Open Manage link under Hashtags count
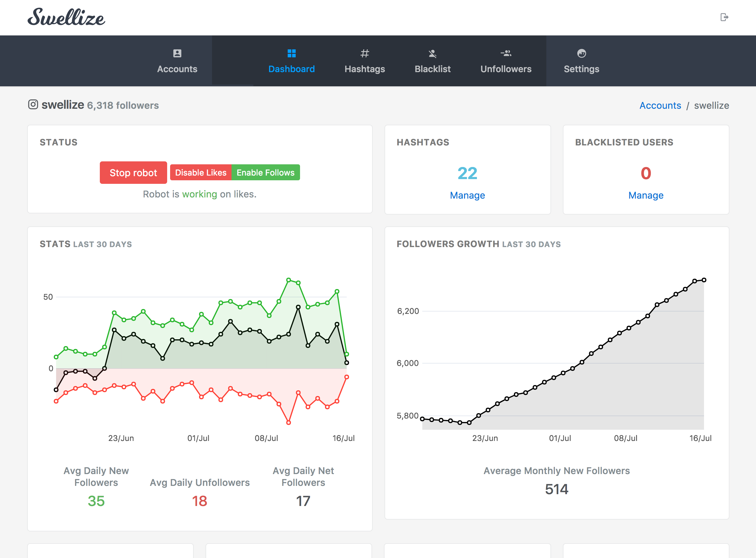756x558 pixels. click(x=467, y=195)
